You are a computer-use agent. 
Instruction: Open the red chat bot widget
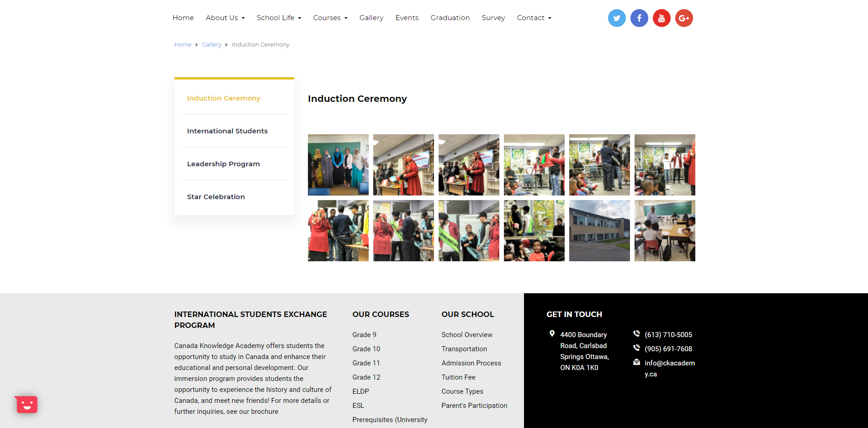coord(26,404)
